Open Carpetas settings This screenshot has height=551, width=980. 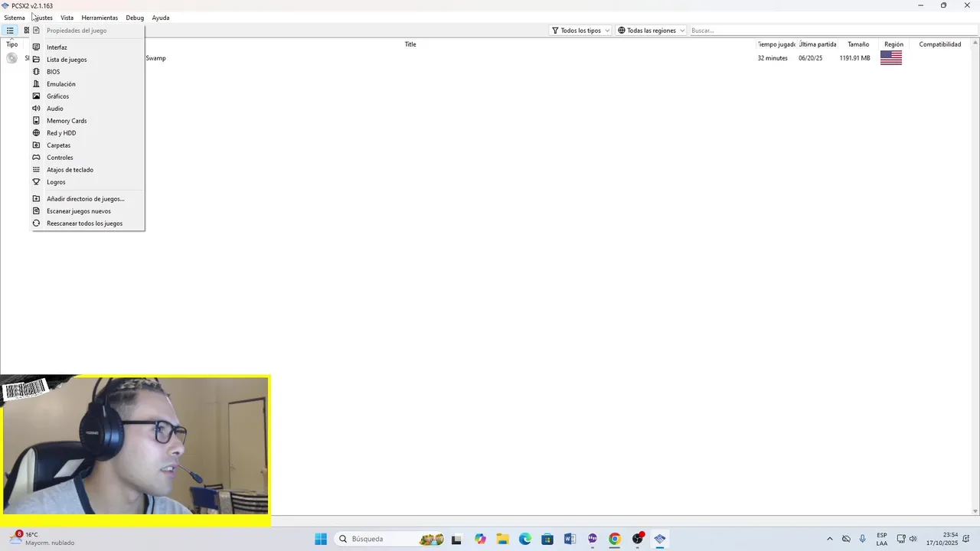87,145
